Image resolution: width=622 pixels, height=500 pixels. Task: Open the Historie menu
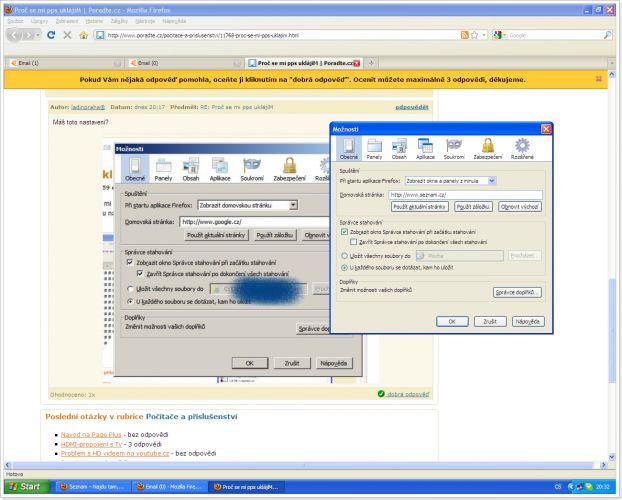point(94,21)
